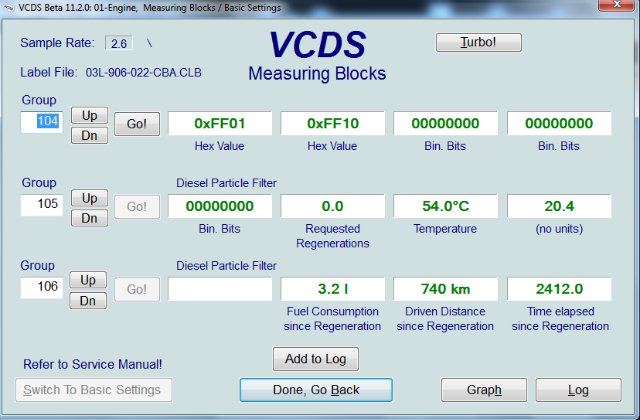
Task: Click Fuel Consumption since Regeneration label
Action: coord(332,319)
